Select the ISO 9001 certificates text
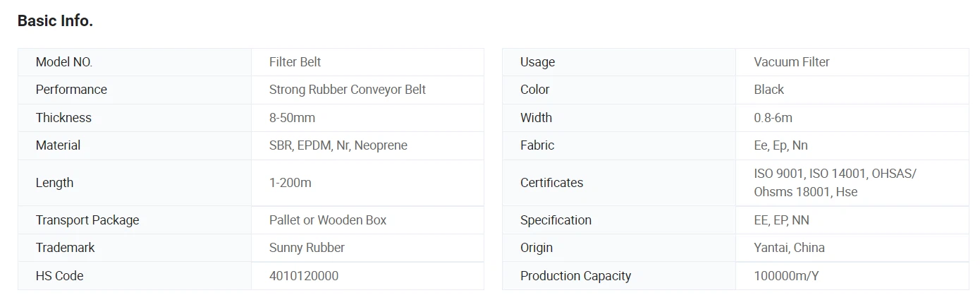Screen dimensions: 980x300 (835, 183)
